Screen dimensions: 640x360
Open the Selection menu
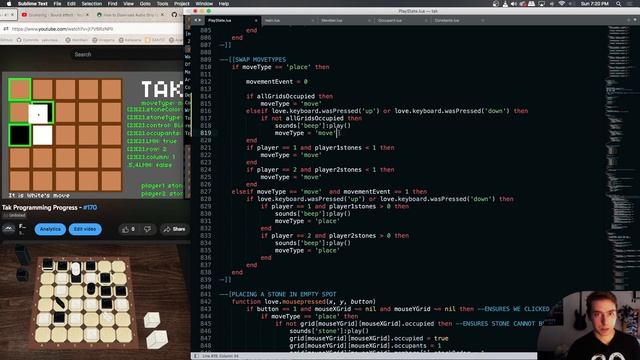pyautogui.click(x=91, y=4)
